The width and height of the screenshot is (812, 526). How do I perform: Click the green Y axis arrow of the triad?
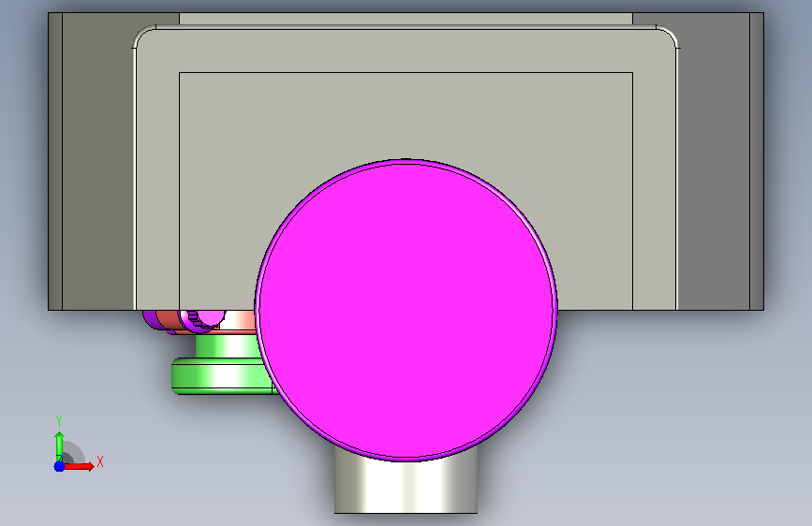59,445
